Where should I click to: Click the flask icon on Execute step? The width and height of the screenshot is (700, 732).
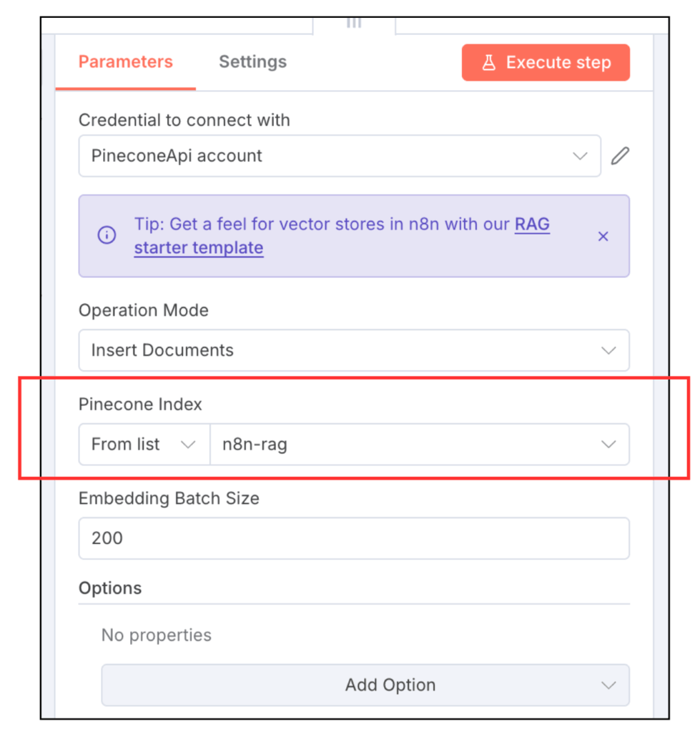[489, 63]
